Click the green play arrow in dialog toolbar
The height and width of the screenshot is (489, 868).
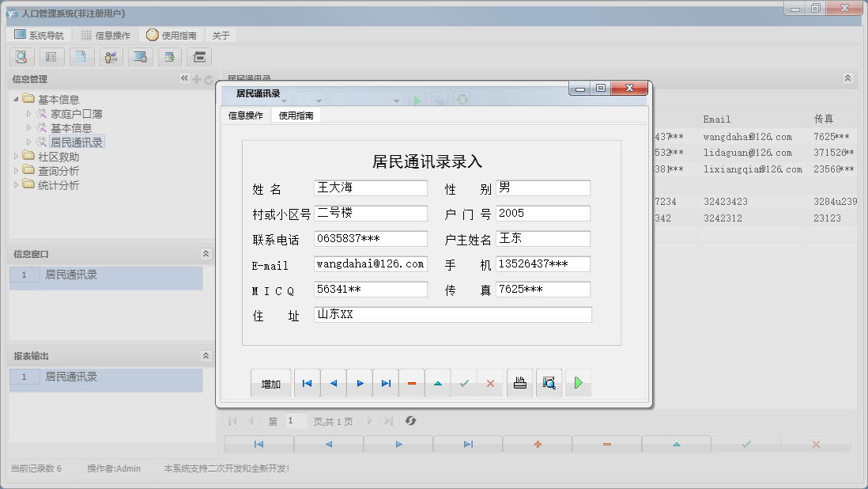tap(578, 384)
